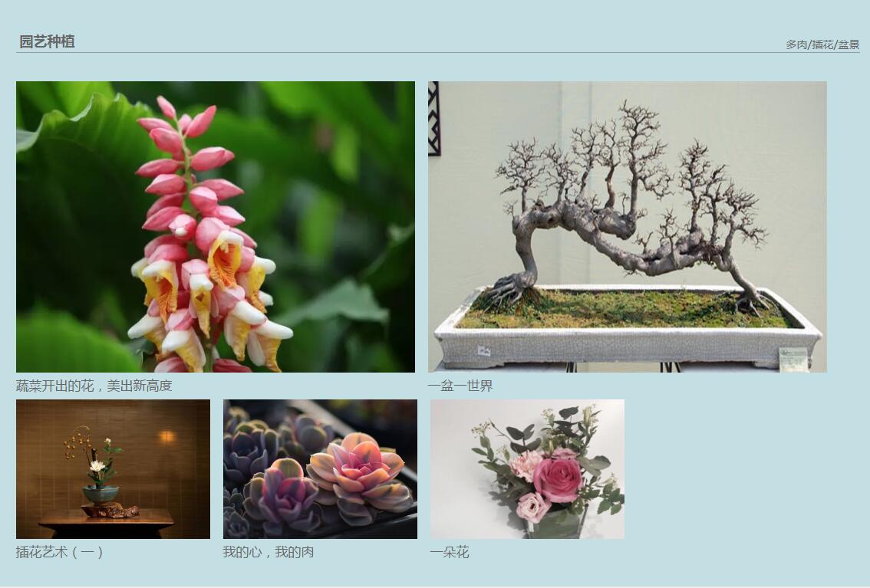Open the ikebana vase arrangement thumbnail
The height and width of the screenshot is (588, 870).
(114, 469)
